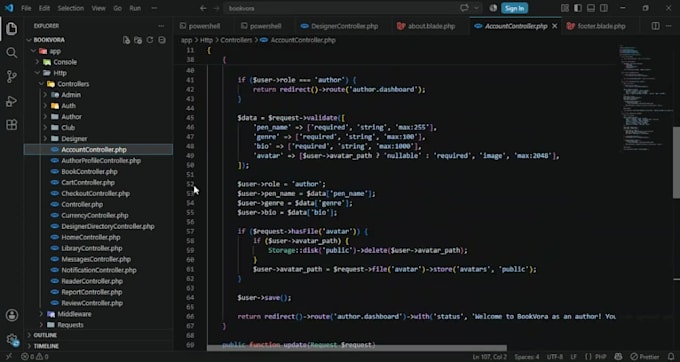Refresh the Explorer file tree
The width and height of the screenshot is (680, 362).
click(150, 40)
